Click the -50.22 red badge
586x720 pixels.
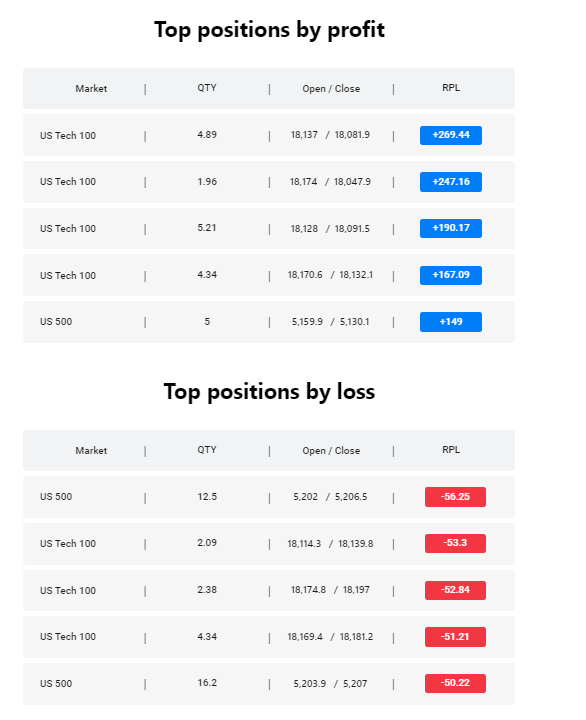tap(455, 683)
